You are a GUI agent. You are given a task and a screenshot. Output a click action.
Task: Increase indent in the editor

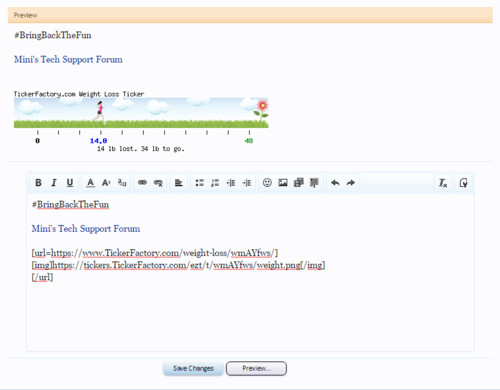[x=247, y=183]
